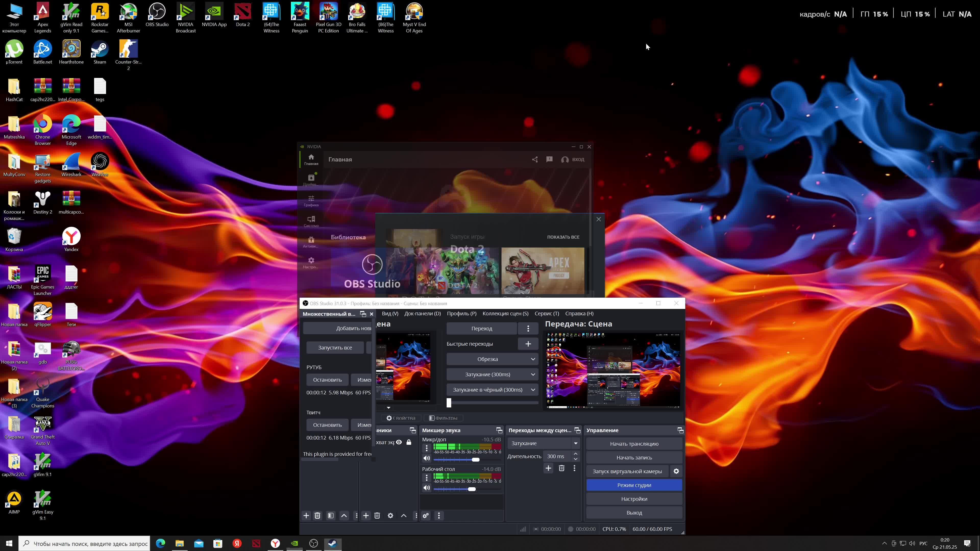
Task: Click small dropdown arrow below preview
Action: 388,408
